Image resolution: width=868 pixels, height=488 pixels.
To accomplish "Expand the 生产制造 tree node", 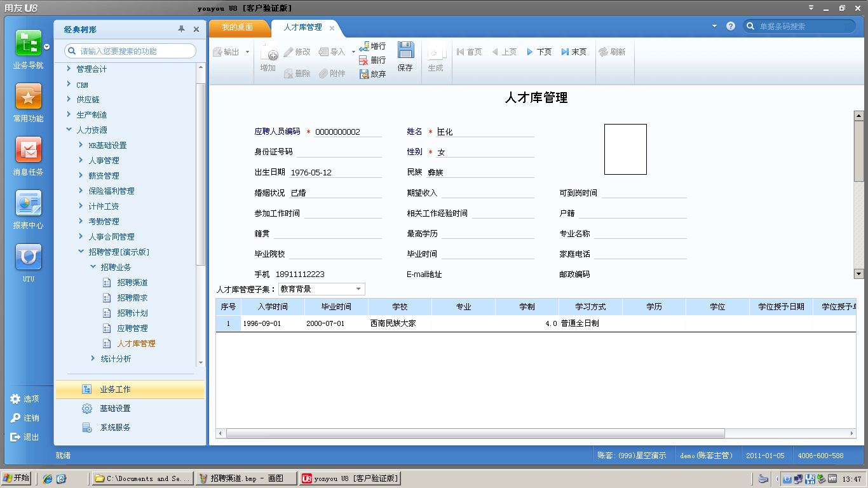I will 69,114.
